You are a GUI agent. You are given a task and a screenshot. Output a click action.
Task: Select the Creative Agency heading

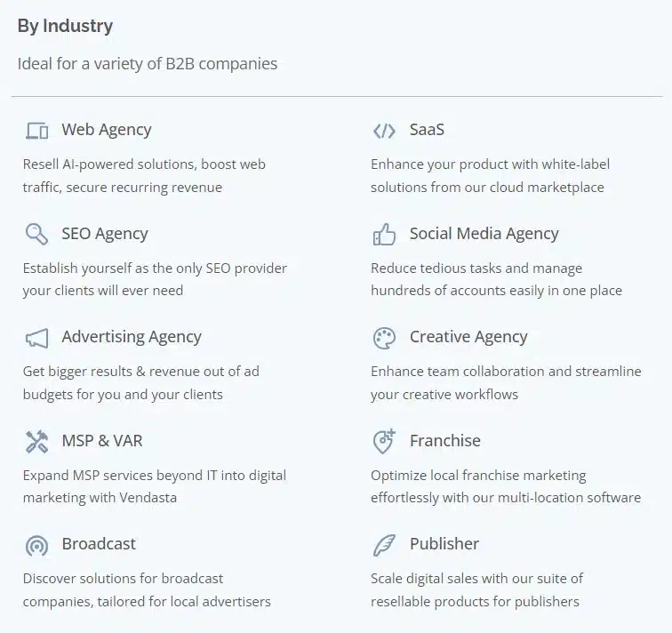click(468, 337)
